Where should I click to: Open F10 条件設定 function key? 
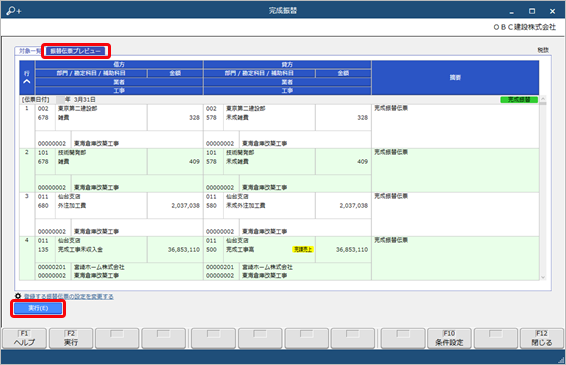(x=449, y=338)
